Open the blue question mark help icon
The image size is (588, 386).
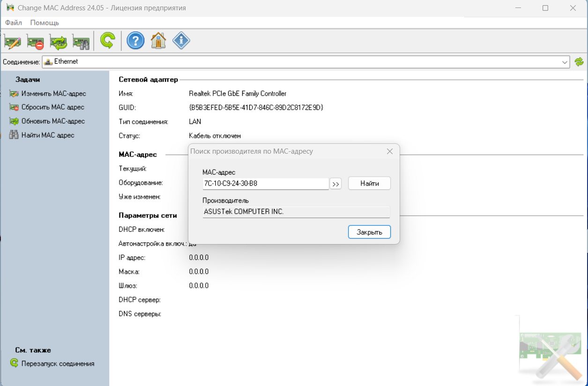(x=135, y=41)
